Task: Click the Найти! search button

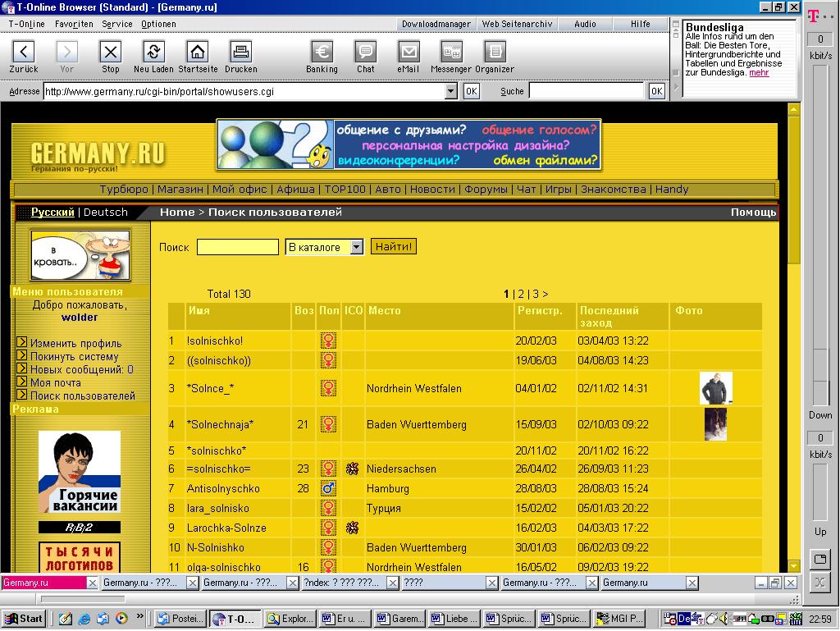Action: [394, 246]
